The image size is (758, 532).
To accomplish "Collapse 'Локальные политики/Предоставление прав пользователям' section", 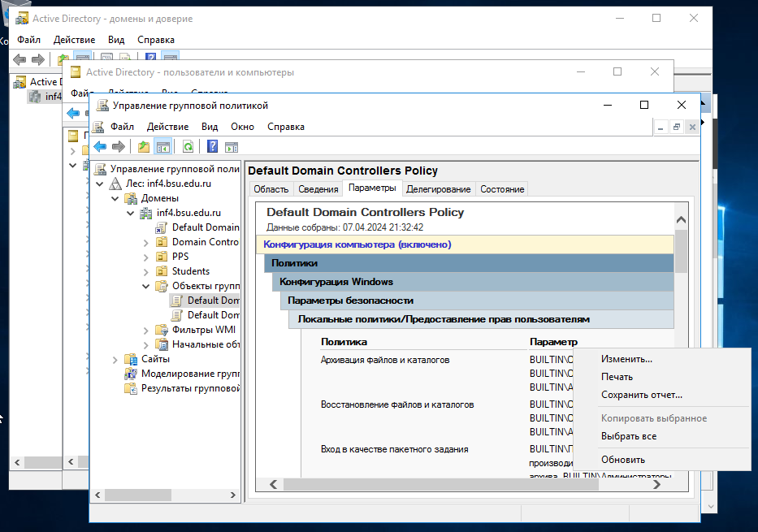I will click(x=481, y=319).
